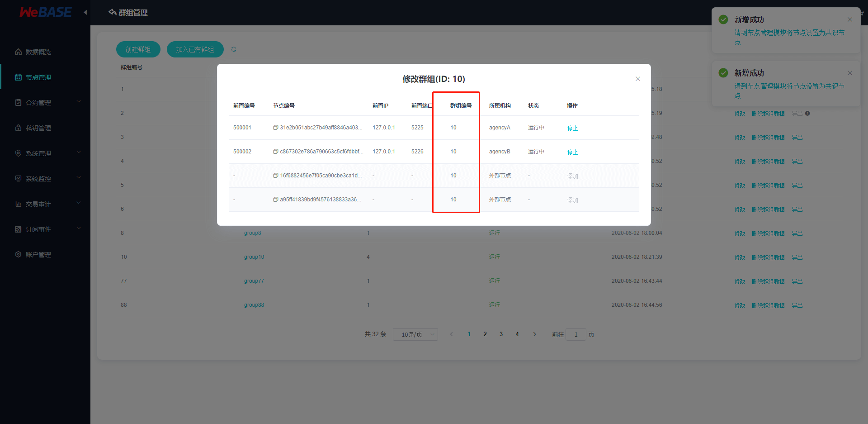Click the 系统监控 monitor icon
The image size is (868, 424).
pyautogui.click(x=18, y=179)
